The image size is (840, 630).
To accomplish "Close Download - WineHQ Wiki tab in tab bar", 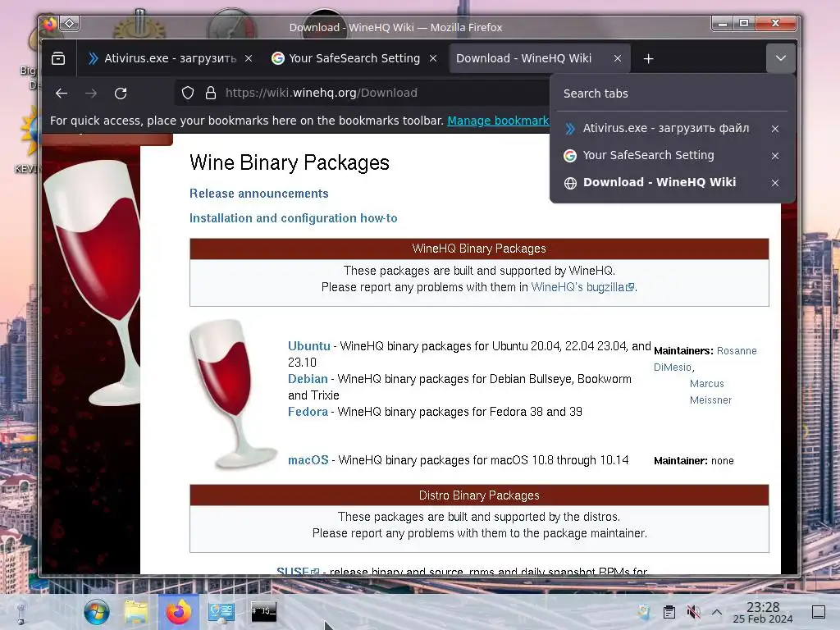I will click(x=617, y=58).
